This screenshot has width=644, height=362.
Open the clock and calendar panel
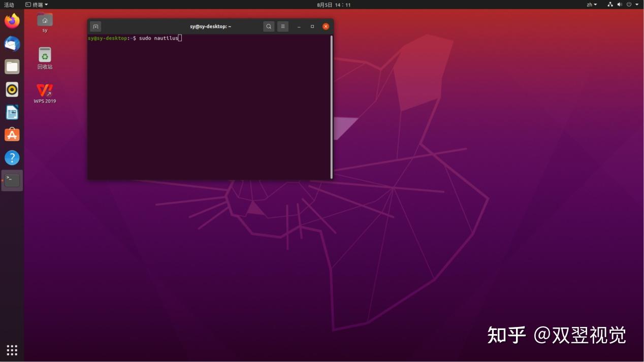334,5
